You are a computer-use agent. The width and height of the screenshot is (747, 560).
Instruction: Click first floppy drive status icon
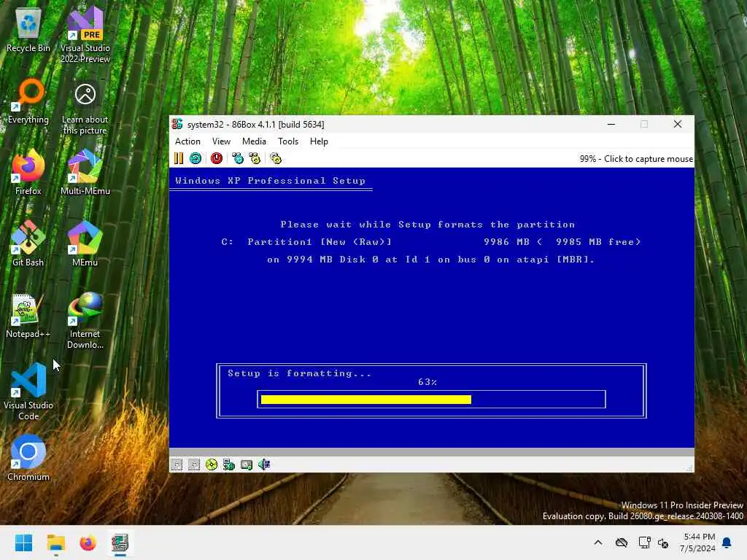(x=177, y=464)
